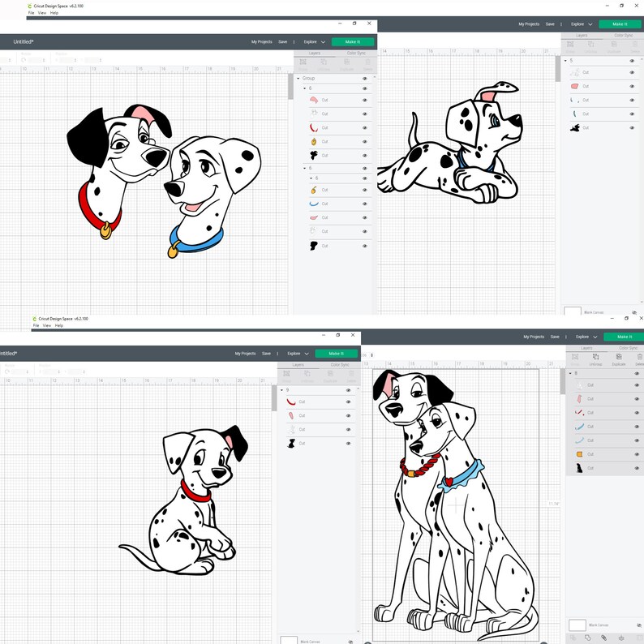Click Cricut logo in top title bar
This screenshot has width=644, height=644.
pos(29,6)
